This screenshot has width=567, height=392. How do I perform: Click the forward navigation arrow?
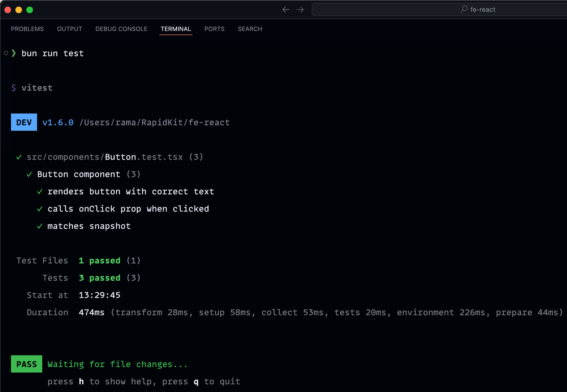click(x=300, y=10)
